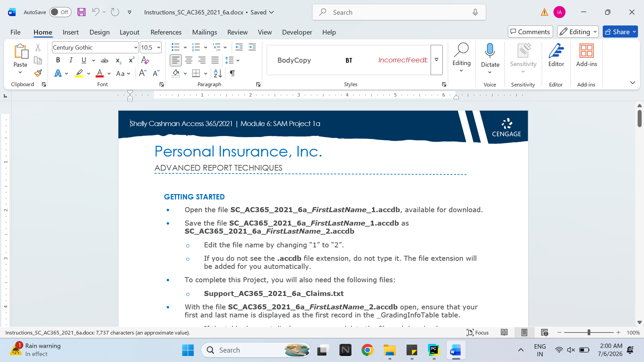Toggle Italic formatting
The height and width of the screenshot is (362, 644).
tap(71, 60)
